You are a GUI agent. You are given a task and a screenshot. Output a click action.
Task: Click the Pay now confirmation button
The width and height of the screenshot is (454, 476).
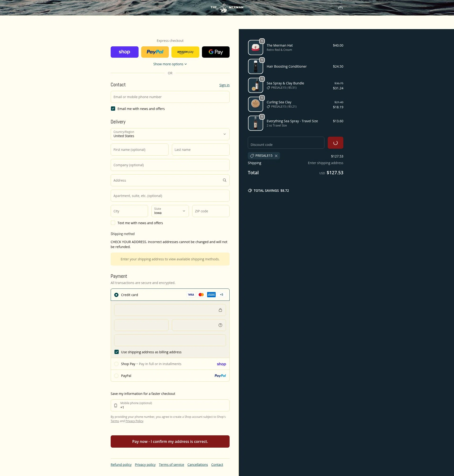pos(170,441)
